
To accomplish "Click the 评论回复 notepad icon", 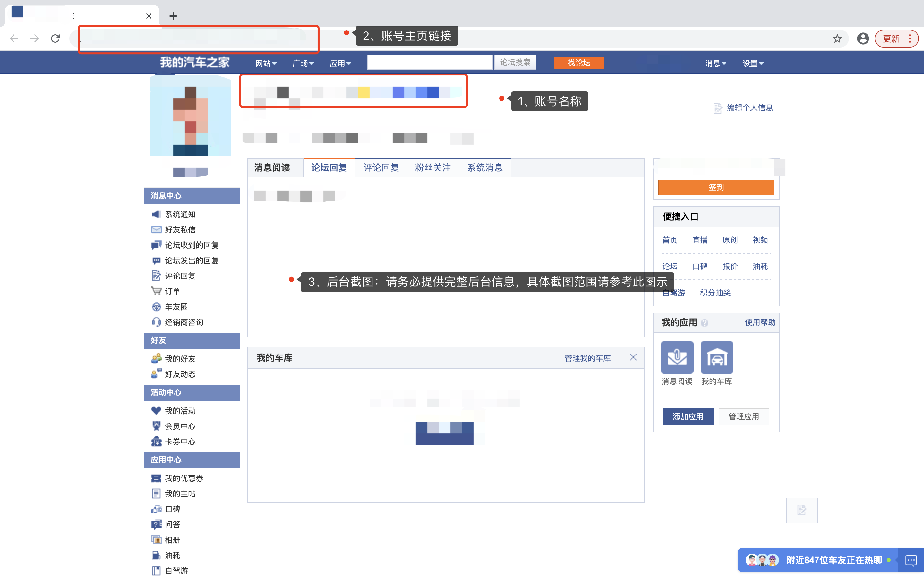I will click(156, 276).
